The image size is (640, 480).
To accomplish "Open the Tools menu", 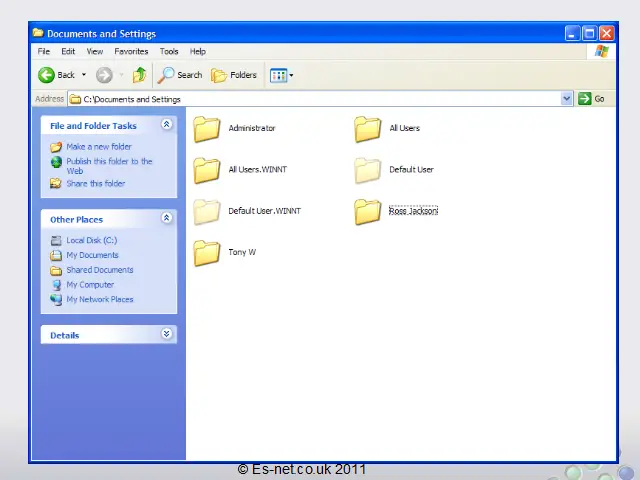I will click(x=169, y=51).
